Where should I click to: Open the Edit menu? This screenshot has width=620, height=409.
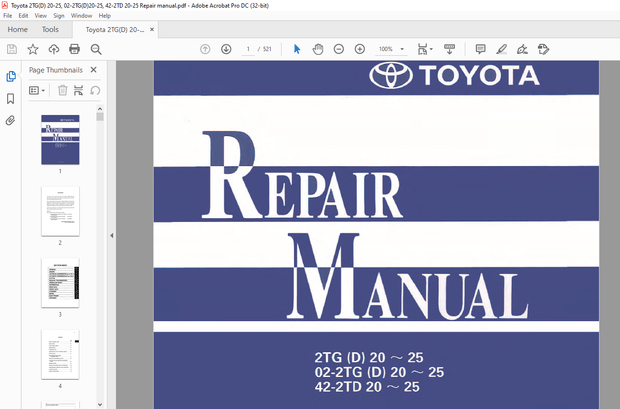[x=23, y=16]
